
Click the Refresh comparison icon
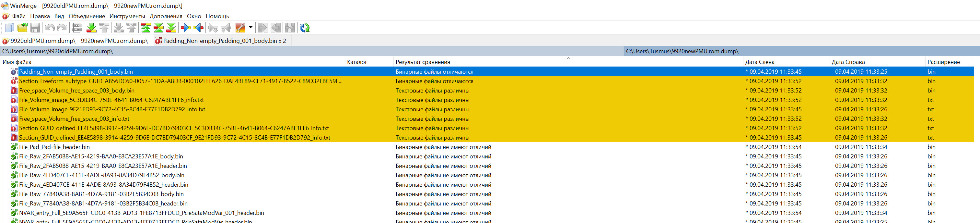click(304, 28)
